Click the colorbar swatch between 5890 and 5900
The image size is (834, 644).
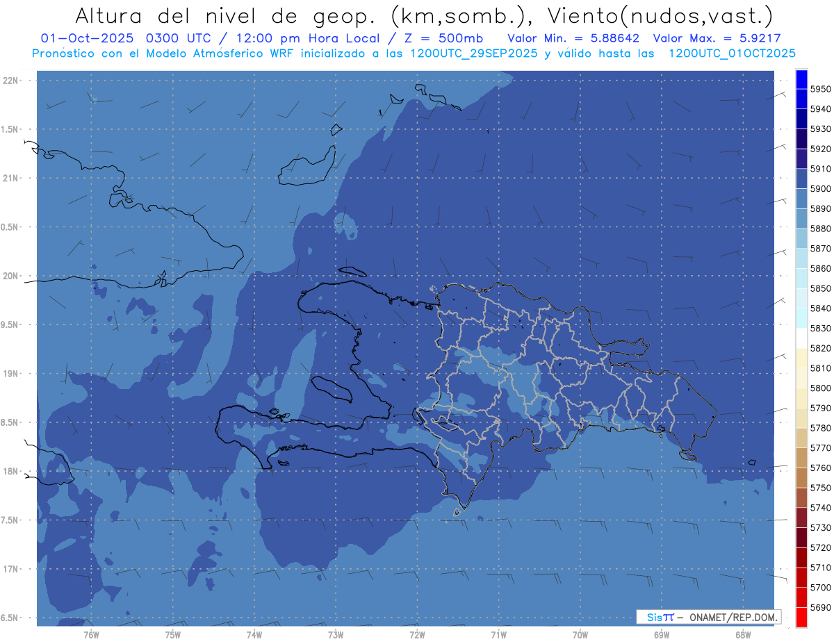[x=801, y=199]
